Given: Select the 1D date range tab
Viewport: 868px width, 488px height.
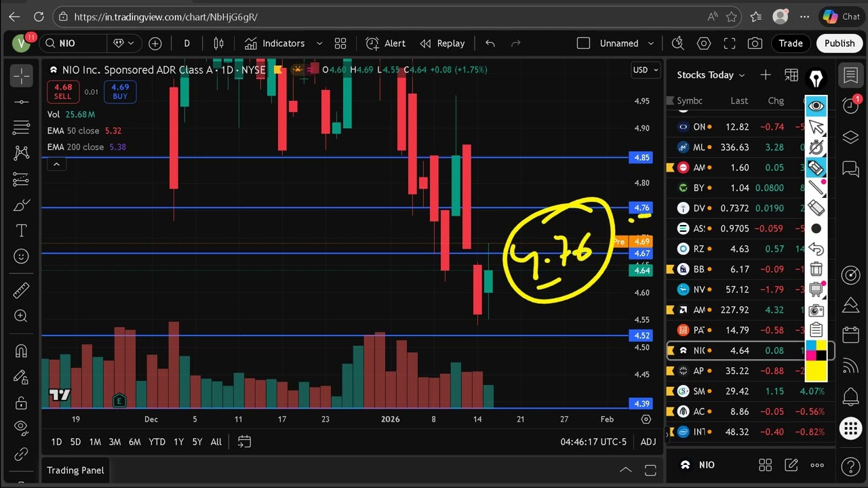Looking at the screenshot, I should [56, 442].
